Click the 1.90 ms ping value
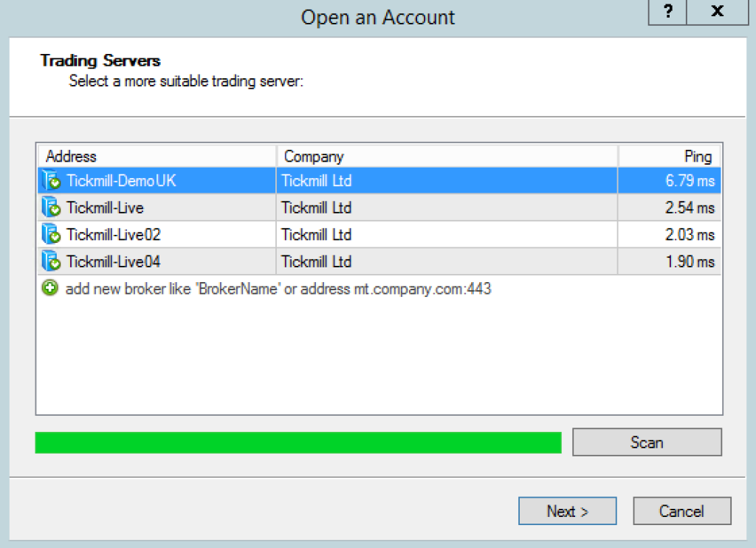Viewport: 756px width, 548px height. pyautogui.click(x=690, y=261)
